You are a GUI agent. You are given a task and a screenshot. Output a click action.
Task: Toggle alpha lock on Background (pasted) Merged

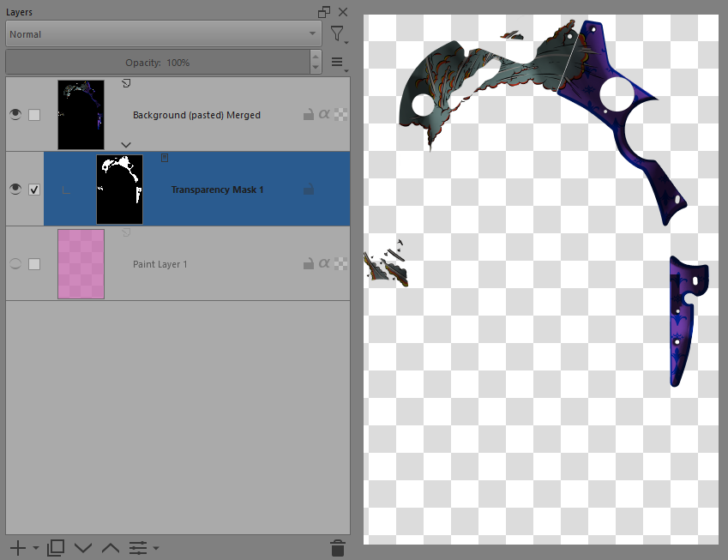[x=340, y=115]
